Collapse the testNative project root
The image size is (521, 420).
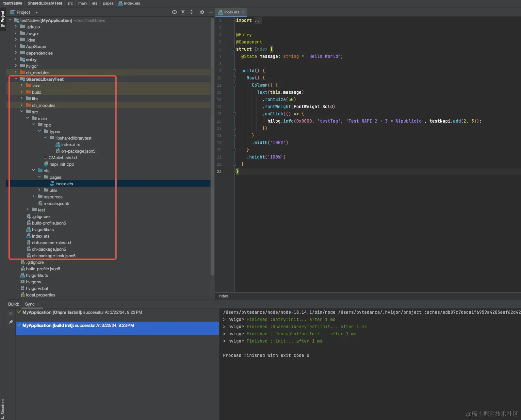point(10,20)
